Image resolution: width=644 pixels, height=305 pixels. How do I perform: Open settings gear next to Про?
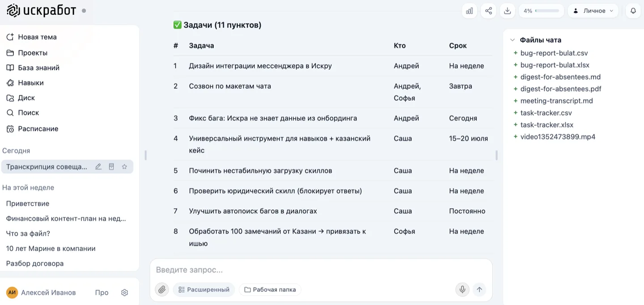125,292
